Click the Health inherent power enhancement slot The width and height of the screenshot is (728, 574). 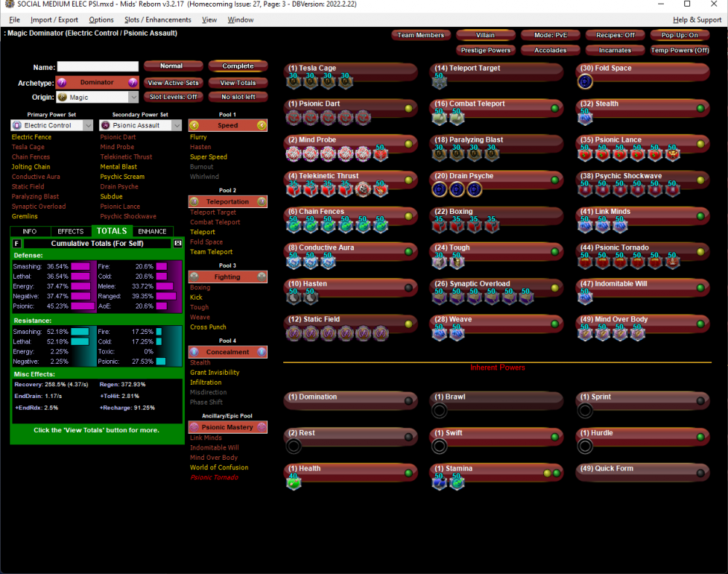point(293,482)
